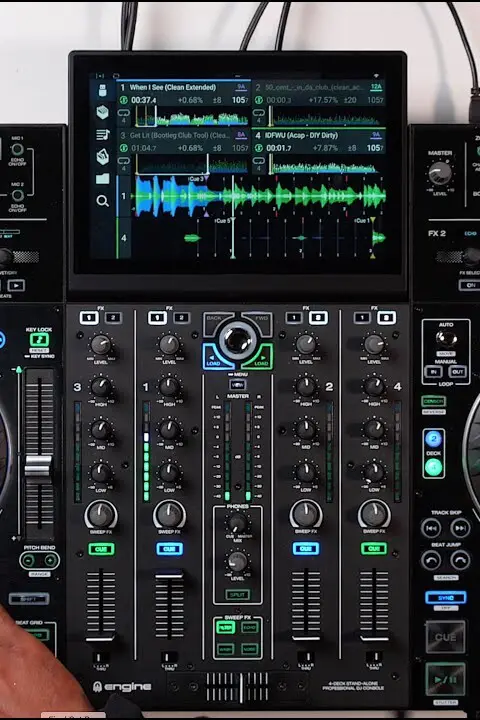The image size is (480, 720).
Task: Tap the beat jump backward arrow button
Action: coord(431,560)
